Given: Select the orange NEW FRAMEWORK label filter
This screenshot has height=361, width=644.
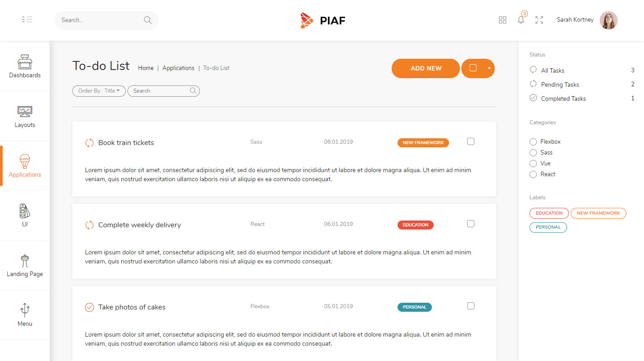Looking at the screenshot, I should [598, 213].
